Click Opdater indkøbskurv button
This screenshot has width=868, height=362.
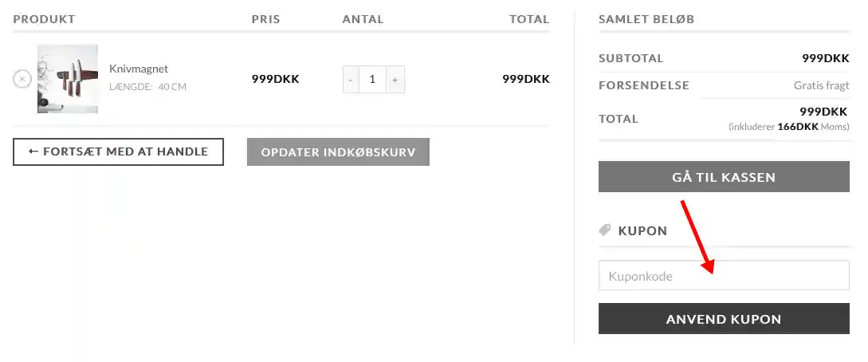[338, 151]
